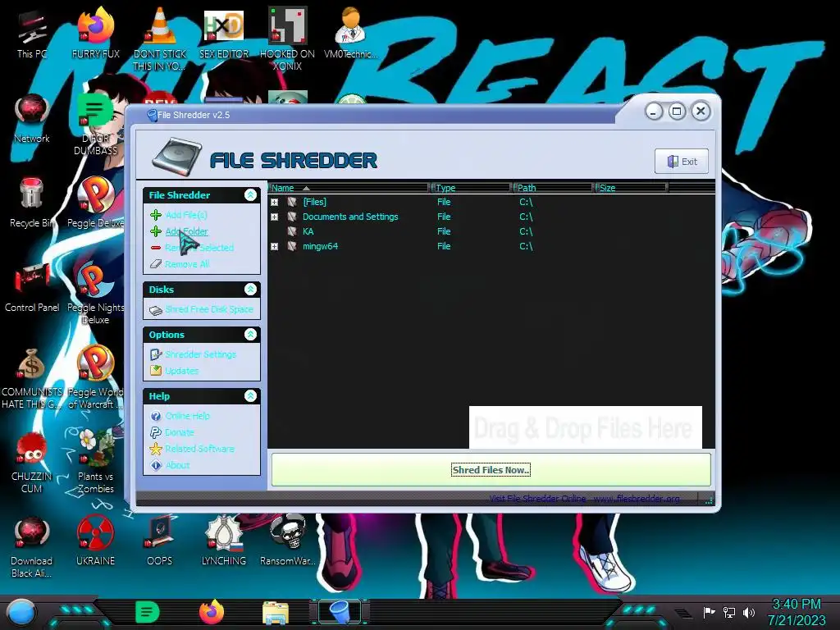
Task: Open Online Help
Action: (x=188, y=416)
